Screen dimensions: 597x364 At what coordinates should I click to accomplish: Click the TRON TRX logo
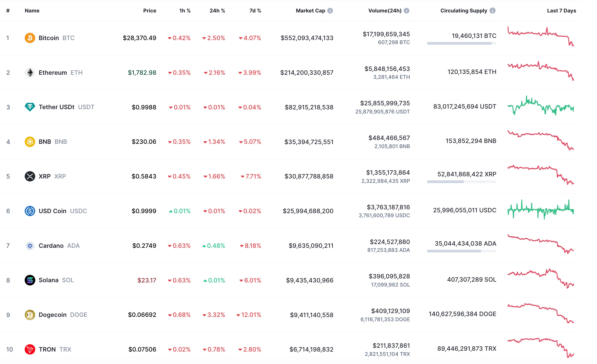coord(30,349)
